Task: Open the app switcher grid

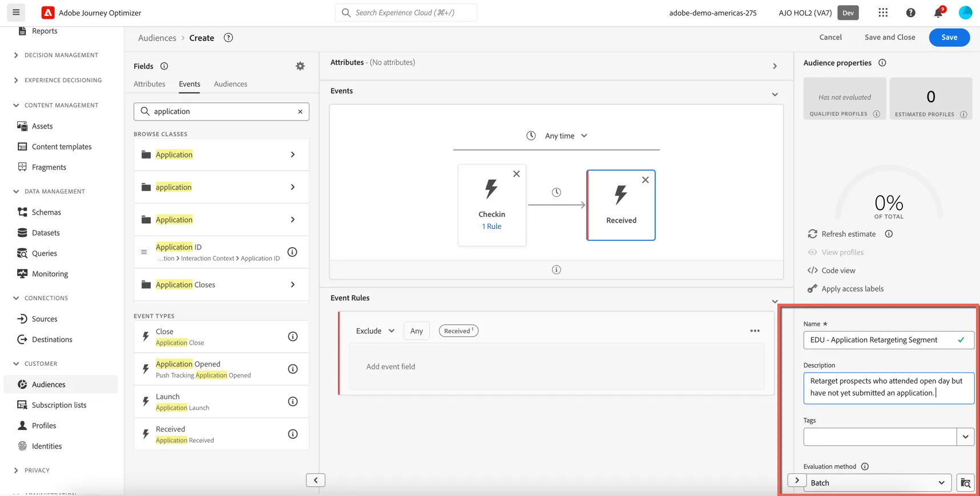Action: click(x=883, y=13)
